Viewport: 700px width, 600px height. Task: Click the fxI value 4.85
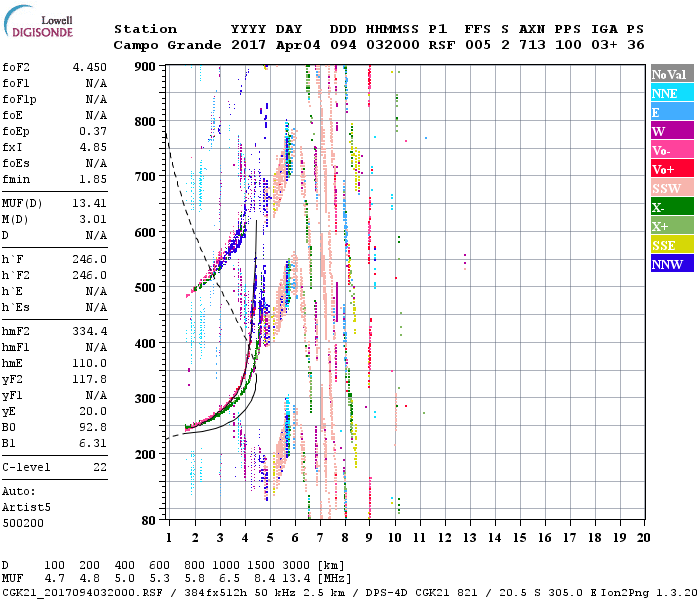(x=93, y=147)
